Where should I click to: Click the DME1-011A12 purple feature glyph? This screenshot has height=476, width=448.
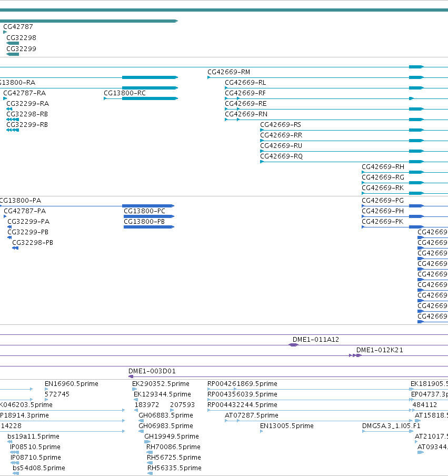[x=293, y=345]
